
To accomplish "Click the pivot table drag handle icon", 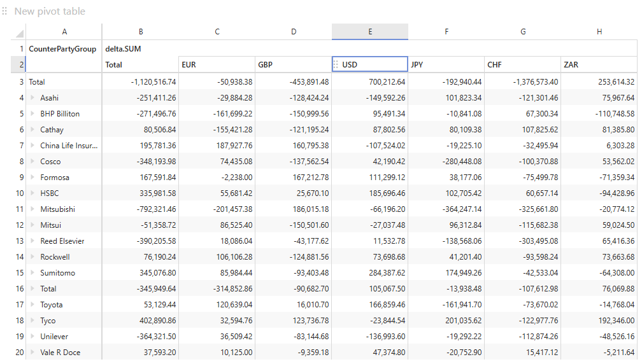I will point(4,11).
